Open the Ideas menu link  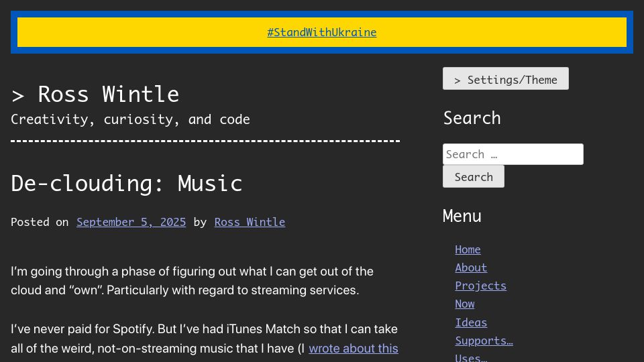[471, 322]
